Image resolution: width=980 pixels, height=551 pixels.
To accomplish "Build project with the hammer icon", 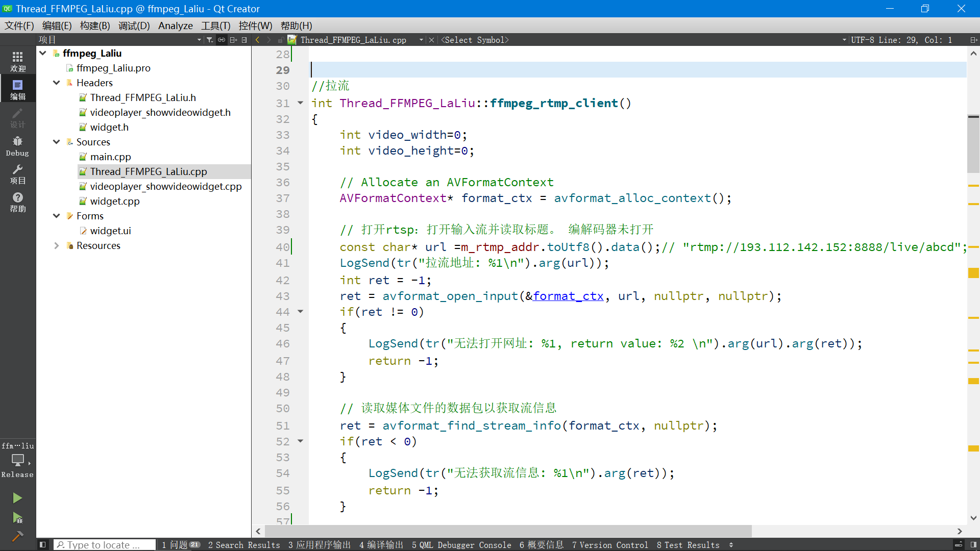I will 17,536.
